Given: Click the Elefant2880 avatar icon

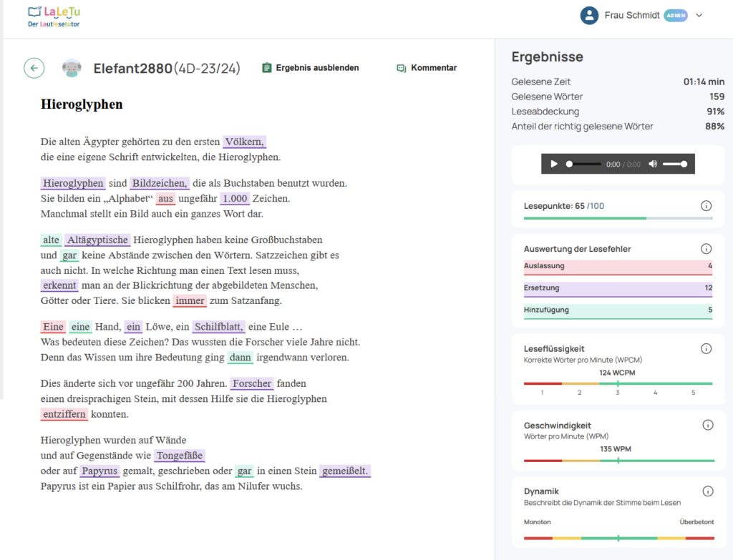Looking at the screenshot, I should click(72, 68).
